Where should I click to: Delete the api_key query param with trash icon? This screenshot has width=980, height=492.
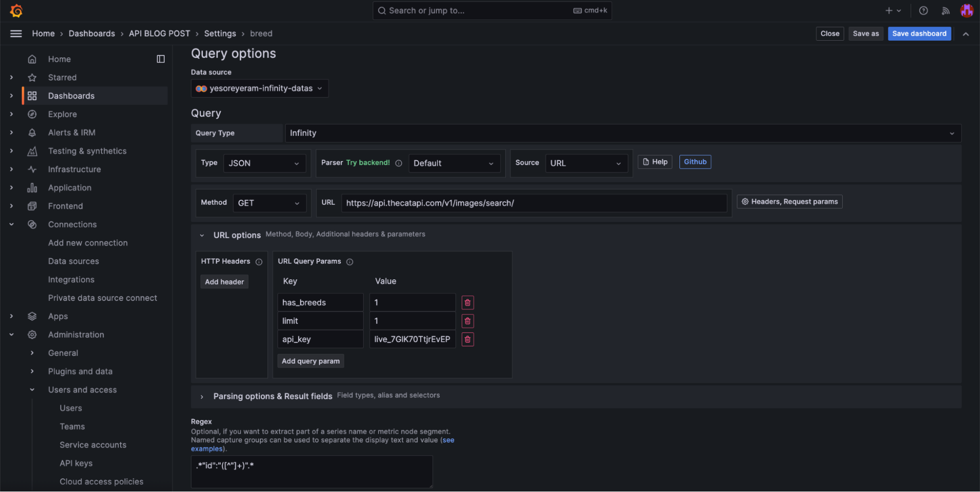[467, 339]
